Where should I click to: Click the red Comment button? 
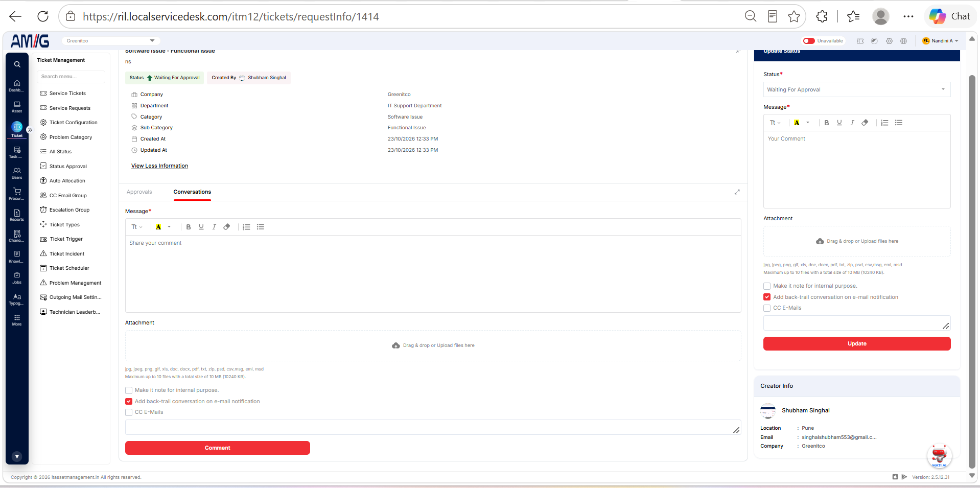coord(218,448)
